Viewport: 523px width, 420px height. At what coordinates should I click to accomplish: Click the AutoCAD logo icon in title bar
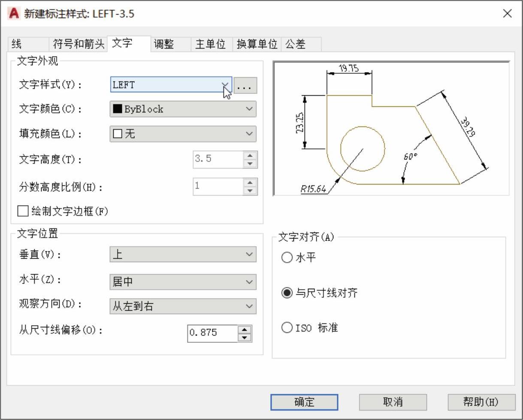click(14, 14)
